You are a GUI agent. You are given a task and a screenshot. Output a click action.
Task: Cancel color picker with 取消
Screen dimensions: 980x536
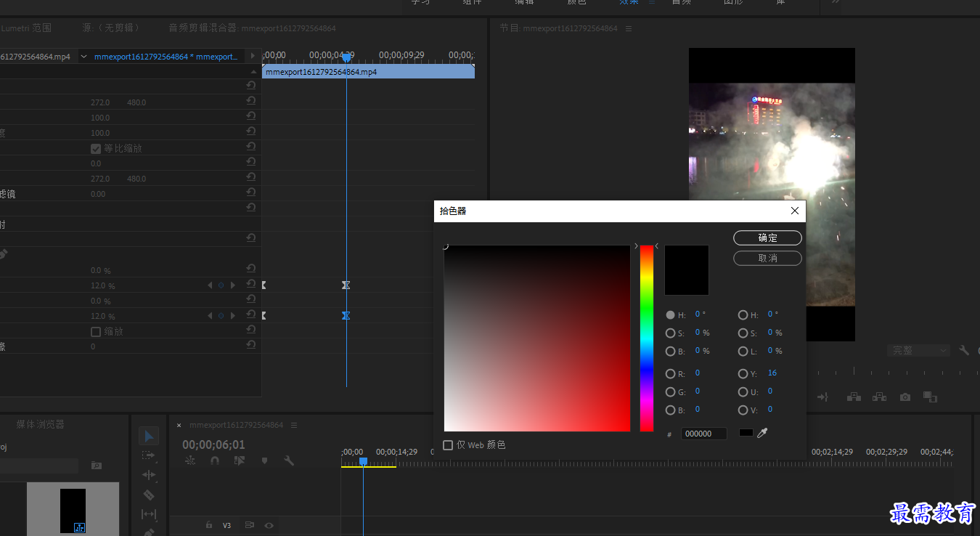pyautogui.click(x=767, y=258)
